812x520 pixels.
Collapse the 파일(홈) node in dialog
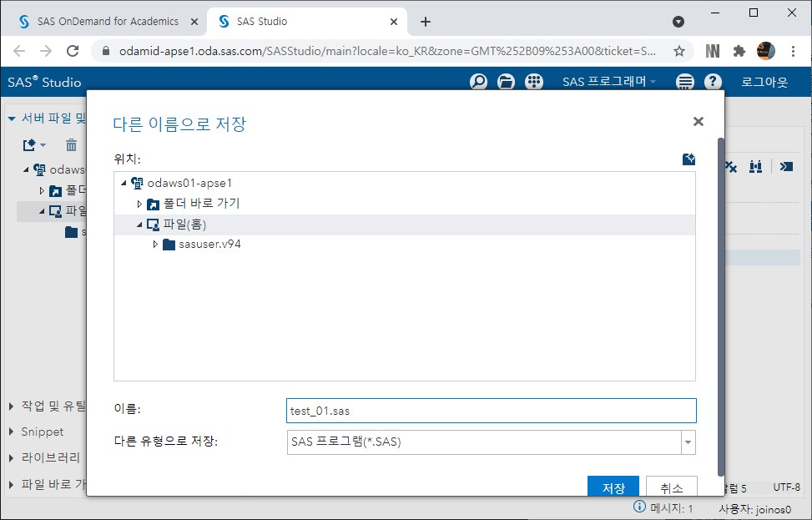tap(139, 225)
